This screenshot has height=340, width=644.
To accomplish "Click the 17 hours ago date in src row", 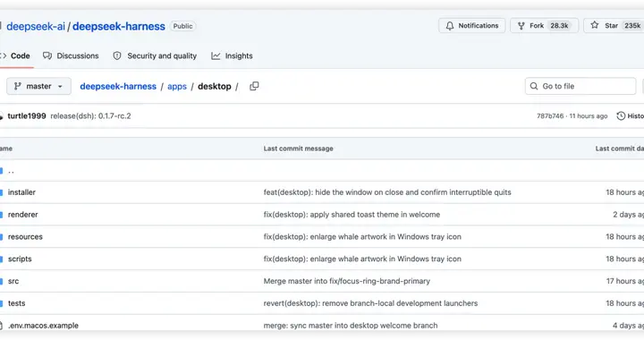I will pyautogui.click(x=624, y=281).
